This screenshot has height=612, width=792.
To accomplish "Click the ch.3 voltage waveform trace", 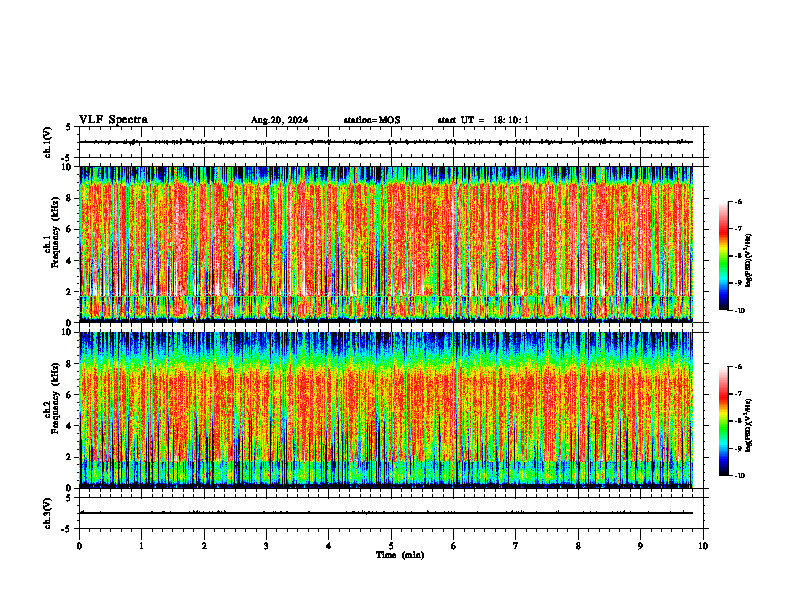I will pyautogui.click(x=386, y=513).
